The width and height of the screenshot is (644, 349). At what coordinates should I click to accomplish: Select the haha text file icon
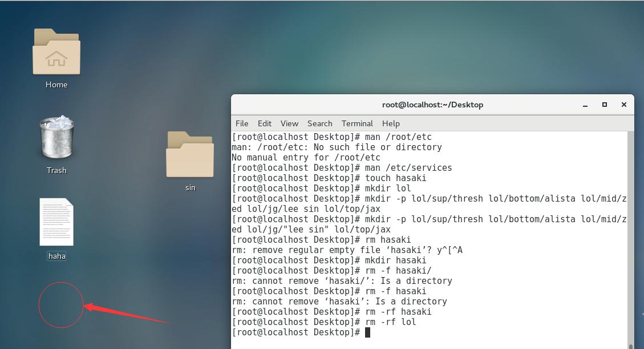tap(56, 222)
